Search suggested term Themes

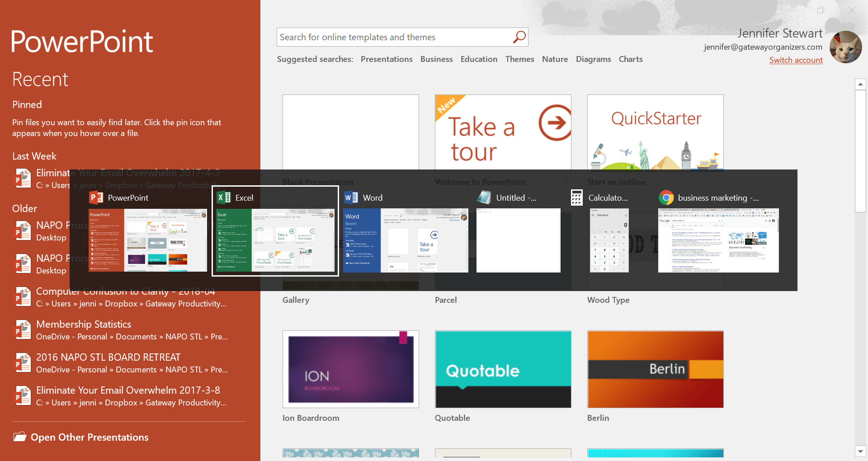point(519,59)
